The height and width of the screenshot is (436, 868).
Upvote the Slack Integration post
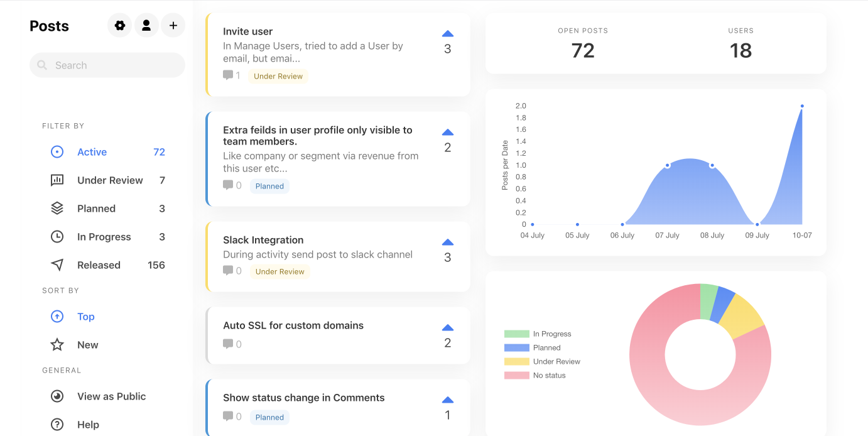point(448,243)
